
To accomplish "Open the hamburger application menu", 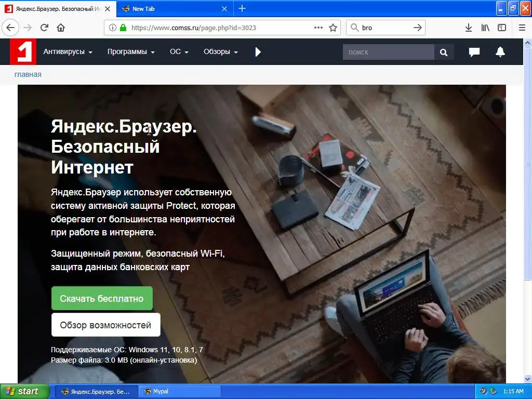I will point(522,28).
